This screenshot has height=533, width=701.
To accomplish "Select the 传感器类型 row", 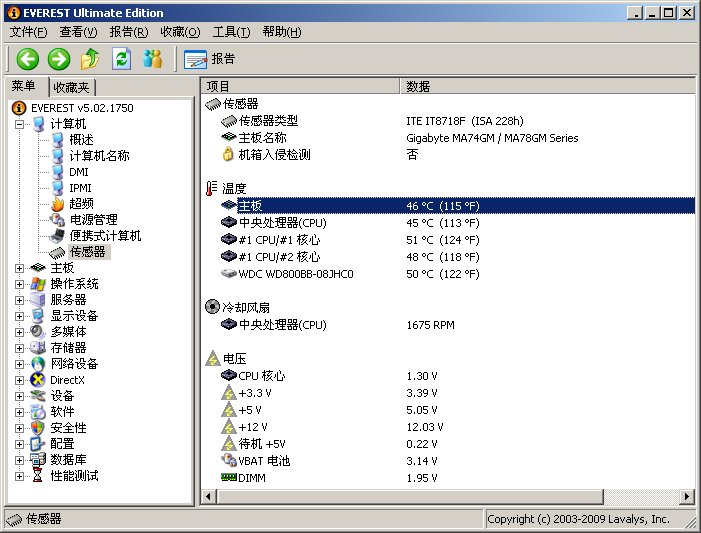I will [448, 121].
